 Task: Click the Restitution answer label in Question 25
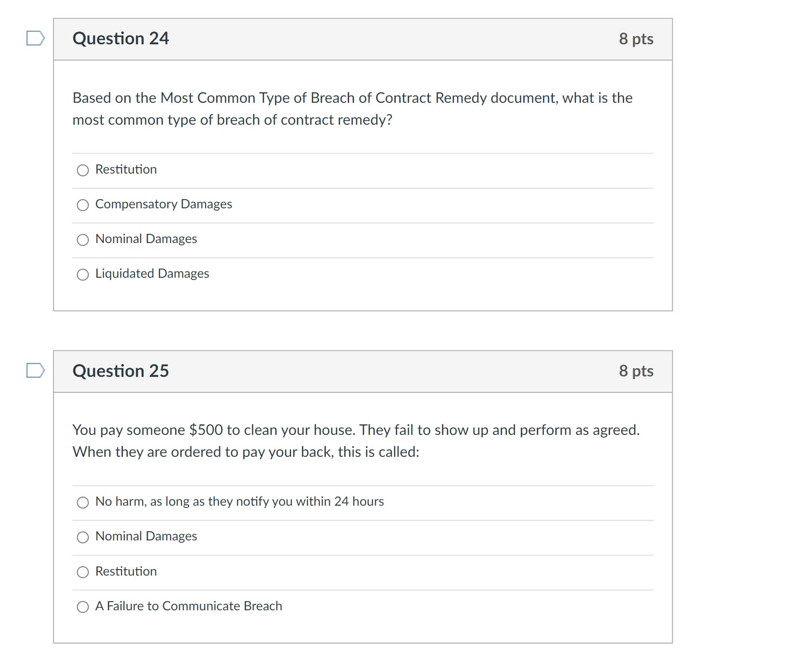point(126,571)
